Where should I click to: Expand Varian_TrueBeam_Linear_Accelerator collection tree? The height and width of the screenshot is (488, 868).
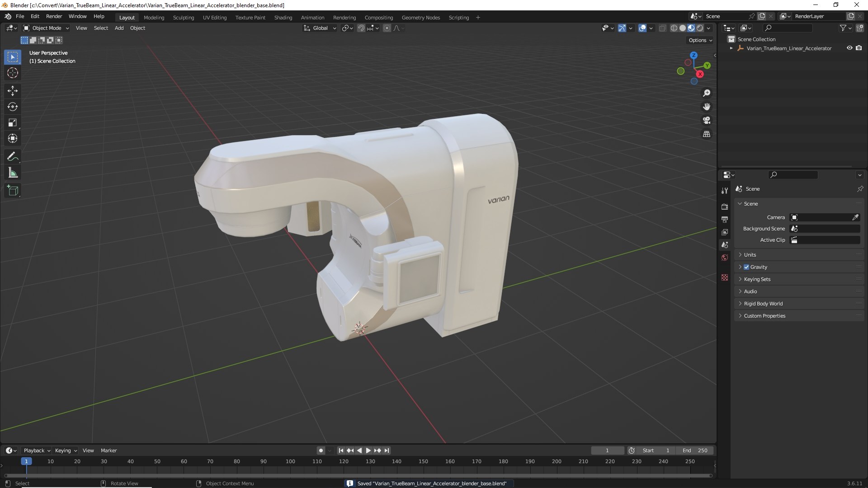731,48
